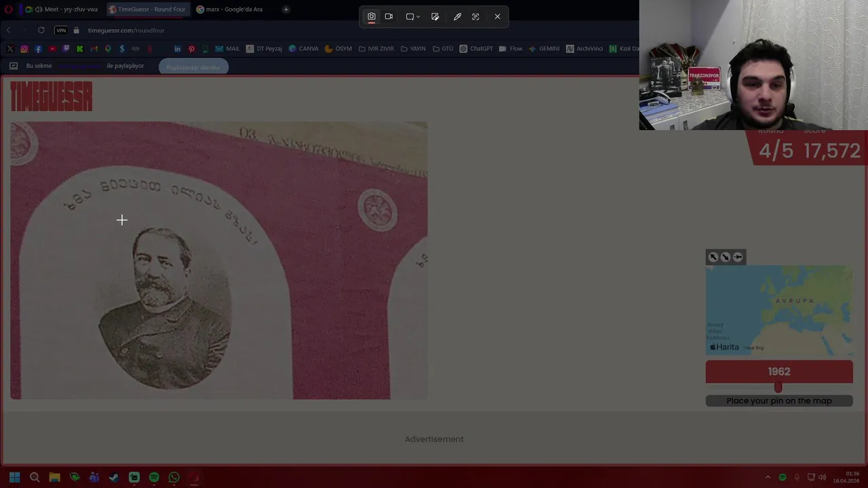Open the Flow bookmark
This screenshot has width=868, height=488.
coord(511,49)
